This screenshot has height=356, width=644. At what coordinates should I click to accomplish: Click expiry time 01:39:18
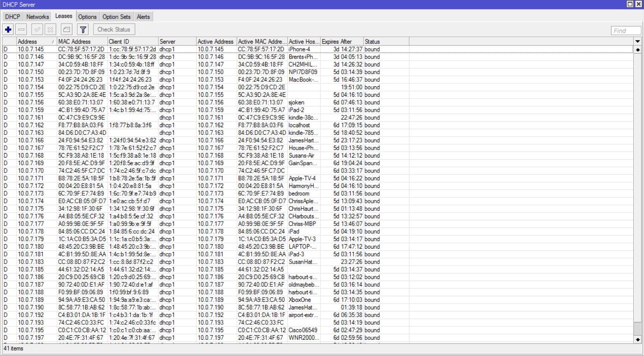[x=351, y=307]
